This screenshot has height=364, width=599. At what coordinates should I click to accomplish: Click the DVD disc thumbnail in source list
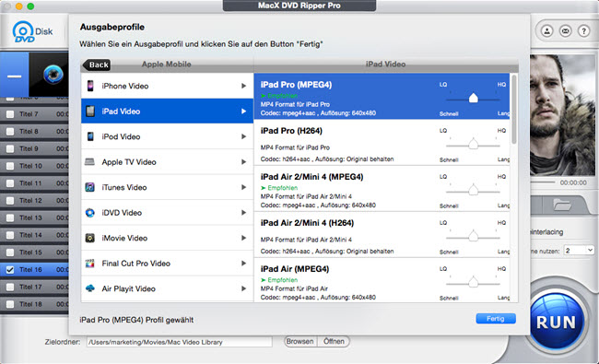tap(53, 74)
